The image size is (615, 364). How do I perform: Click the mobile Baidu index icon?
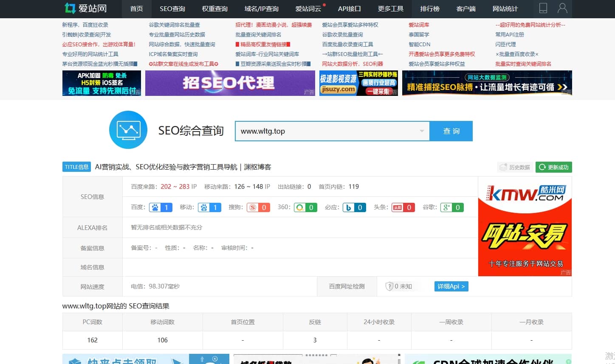tap(204, 207)
